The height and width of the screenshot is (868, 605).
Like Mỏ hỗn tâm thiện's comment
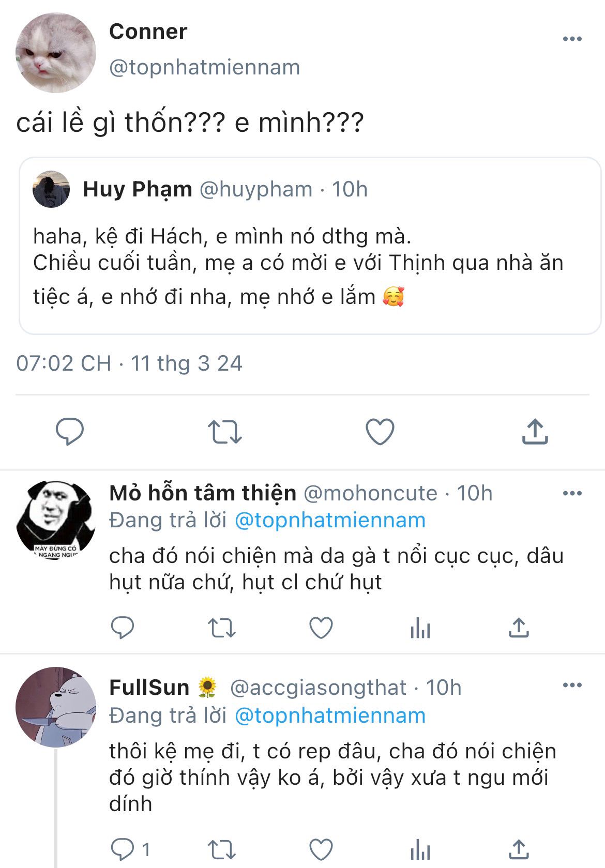pyautogui.click(x=321, y=628)
